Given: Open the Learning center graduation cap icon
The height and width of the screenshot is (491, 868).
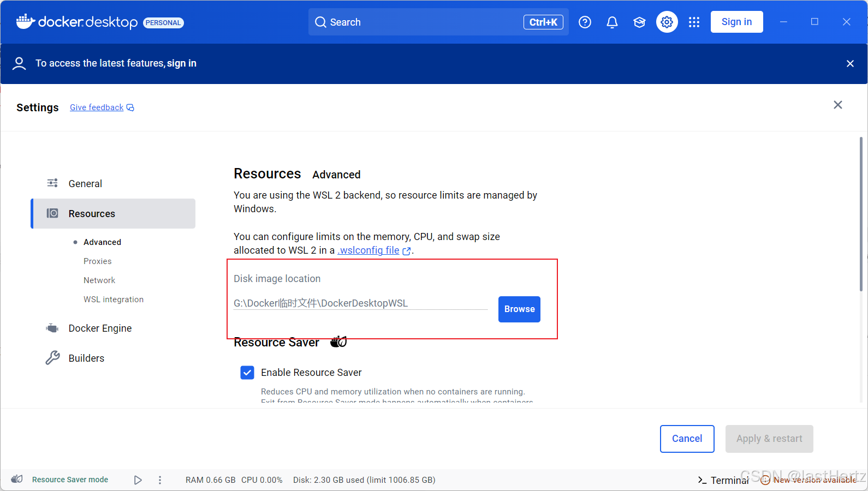Looking at the screenshot, I should coord(639,22).
